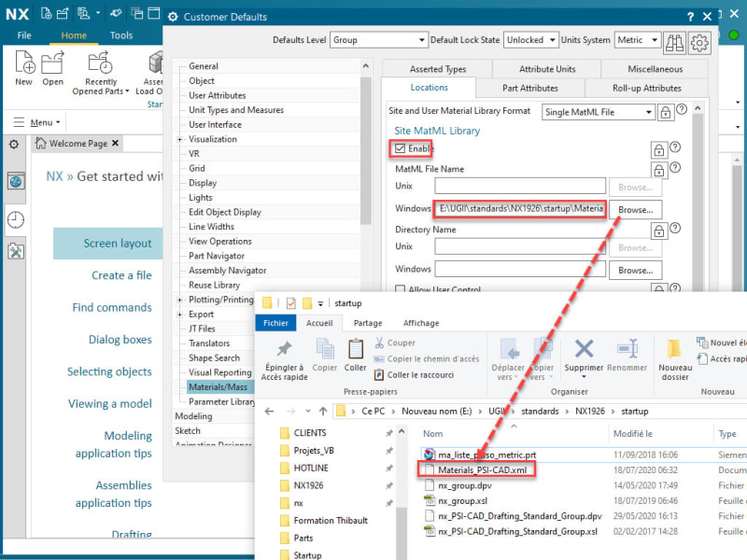Screen dimensions: 747x560
Task: Click lock icon beside Directory Name
Action: [x=659, y=231]
